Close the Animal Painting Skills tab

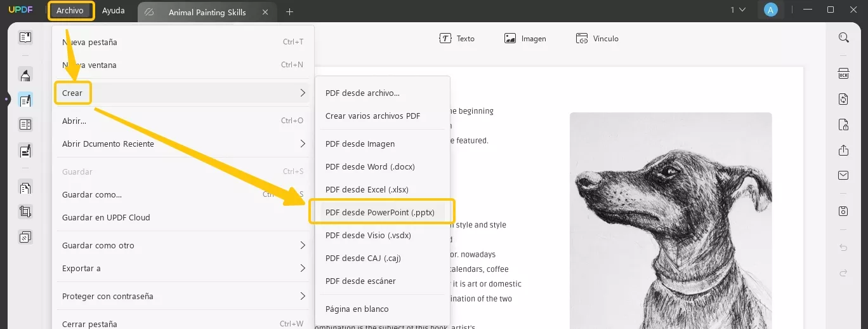[265, 12]
